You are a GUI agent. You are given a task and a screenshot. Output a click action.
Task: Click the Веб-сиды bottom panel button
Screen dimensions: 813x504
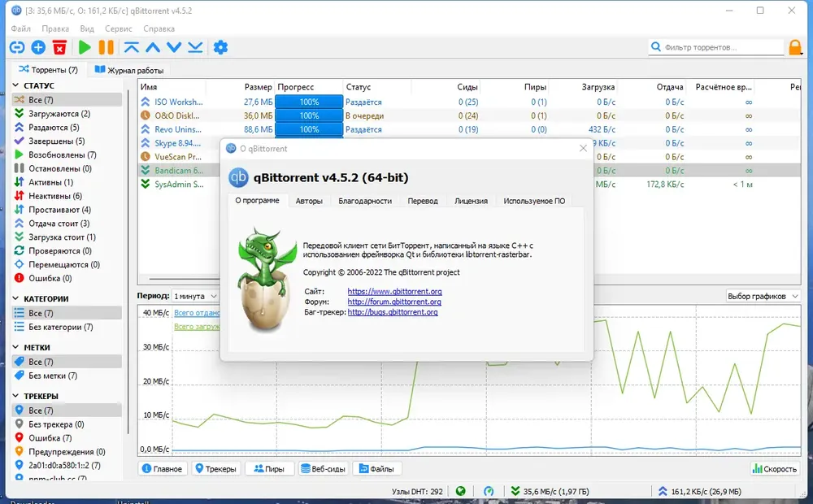[323, 469]
